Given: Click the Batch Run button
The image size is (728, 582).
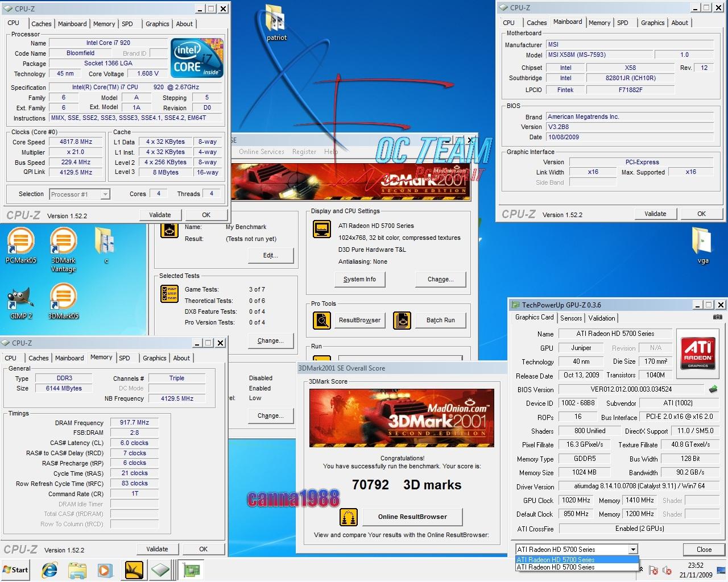Looking at the screenshot, I should (441, 320).
